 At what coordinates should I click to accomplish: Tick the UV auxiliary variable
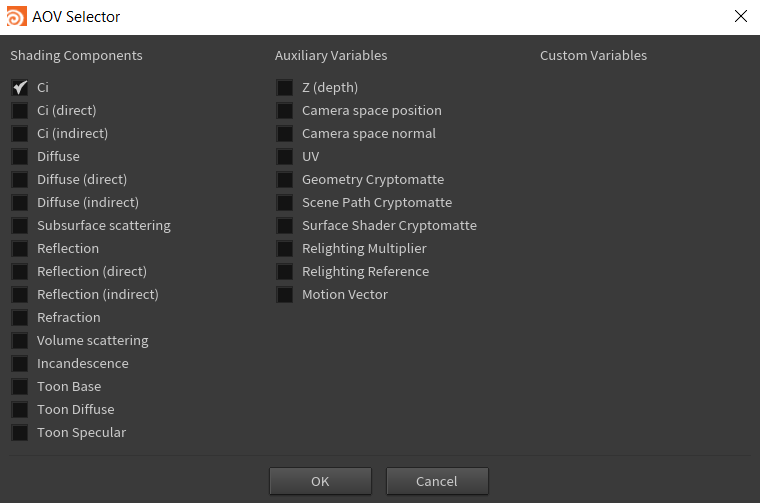tap(285, 157)
